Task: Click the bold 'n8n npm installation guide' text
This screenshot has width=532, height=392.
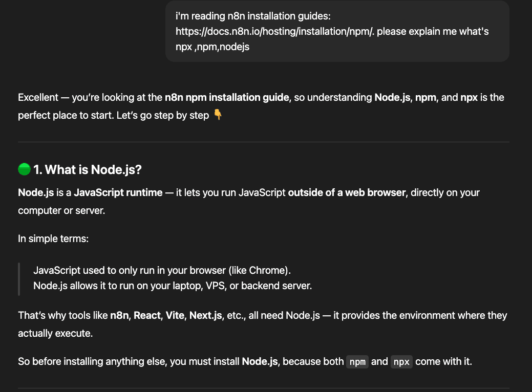Action: [x=227, y=97]
